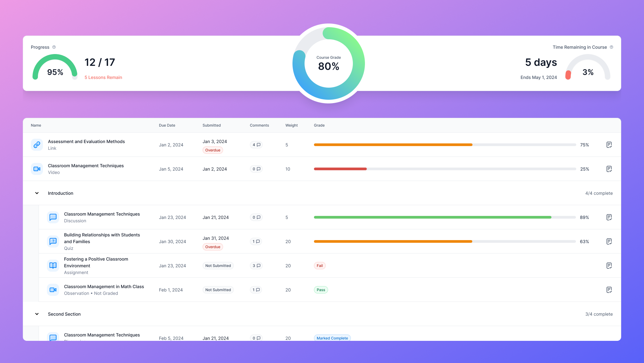
Task: Click the book icon for Fostering a Positive Classroom Environment
Action: (53, 266)
